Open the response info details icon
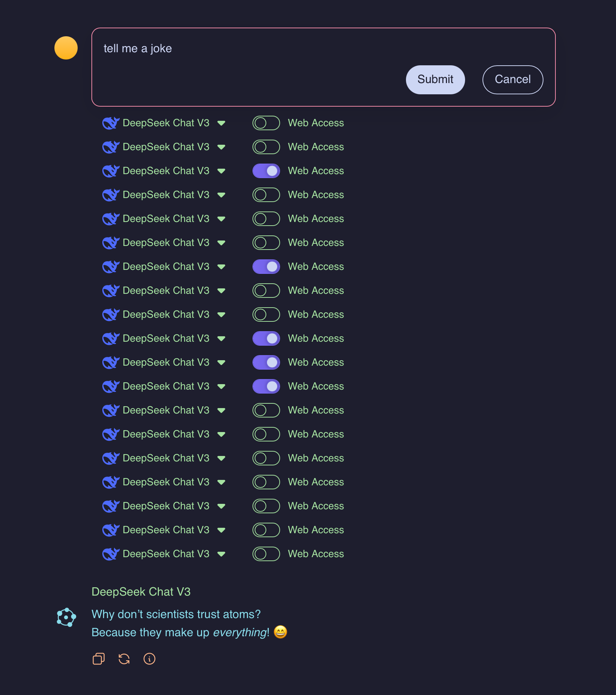 [x=149, y=659]
